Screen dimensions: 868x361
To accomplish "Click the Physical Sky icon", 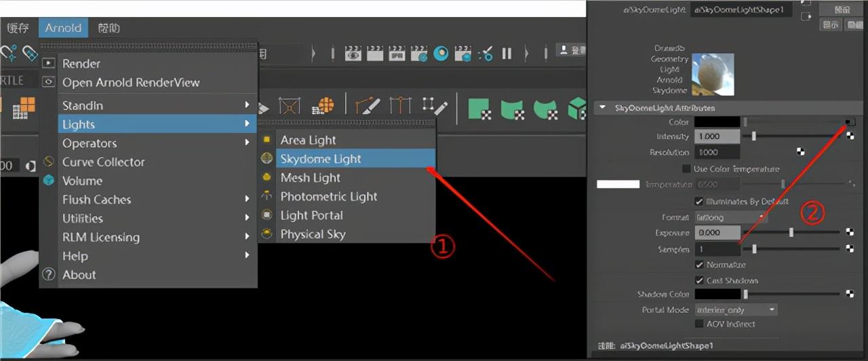I will pos(267,234).
